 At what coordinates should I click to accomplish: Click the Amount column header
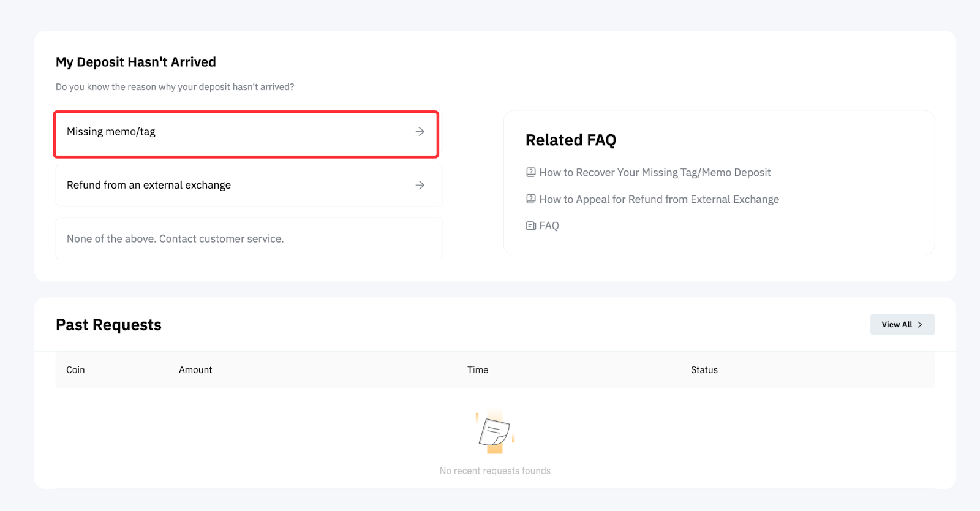[195, 370]
